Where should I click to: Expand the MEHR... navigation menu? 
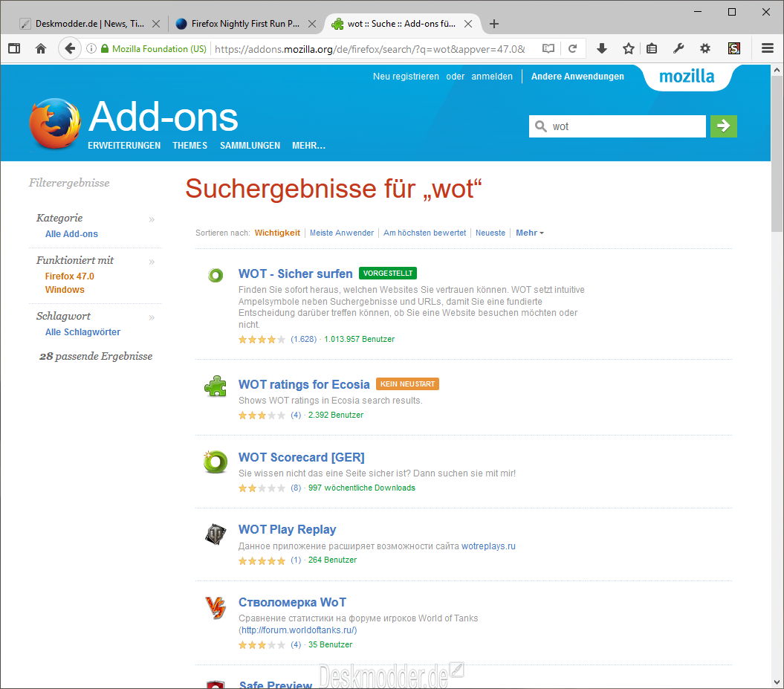[308, 146]
